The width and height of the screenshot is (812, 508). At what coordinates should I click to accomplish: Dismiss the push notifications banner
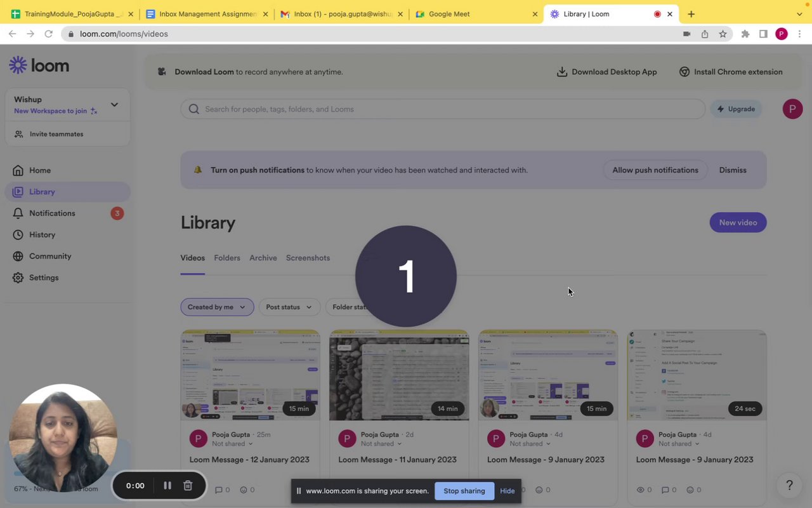coord(733,170)
